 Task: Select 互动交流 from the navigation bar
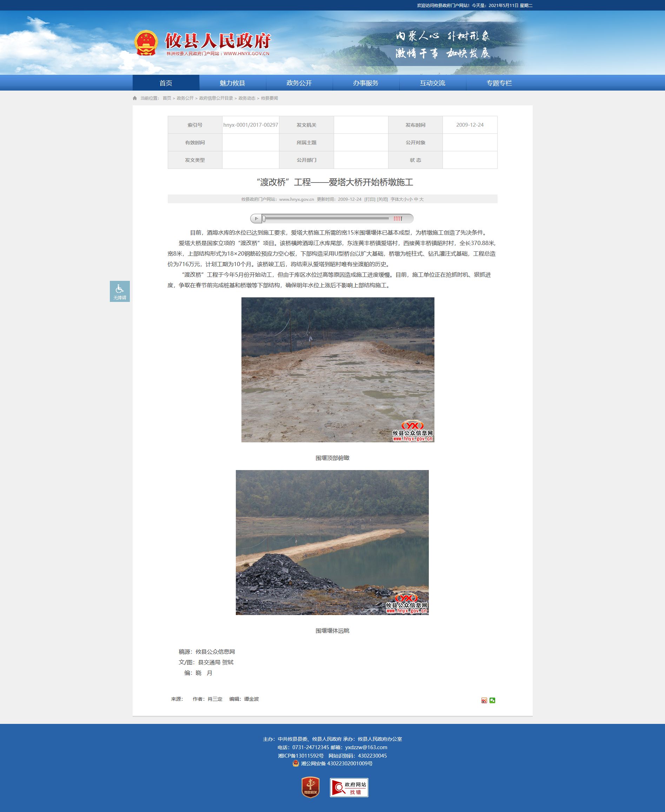tap(432, 83)
